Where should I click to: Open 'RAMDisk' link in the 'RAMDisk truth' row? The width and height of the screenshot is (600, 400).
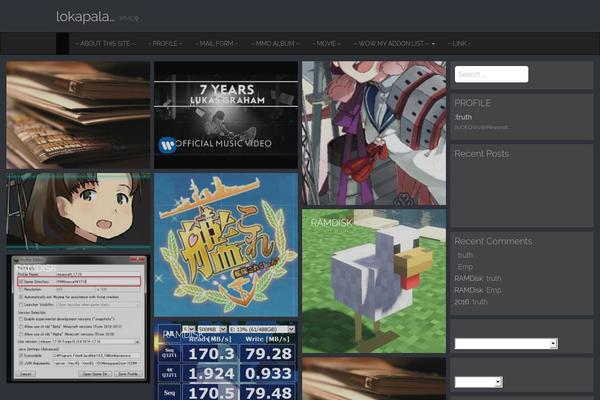(x=468, y=278)
